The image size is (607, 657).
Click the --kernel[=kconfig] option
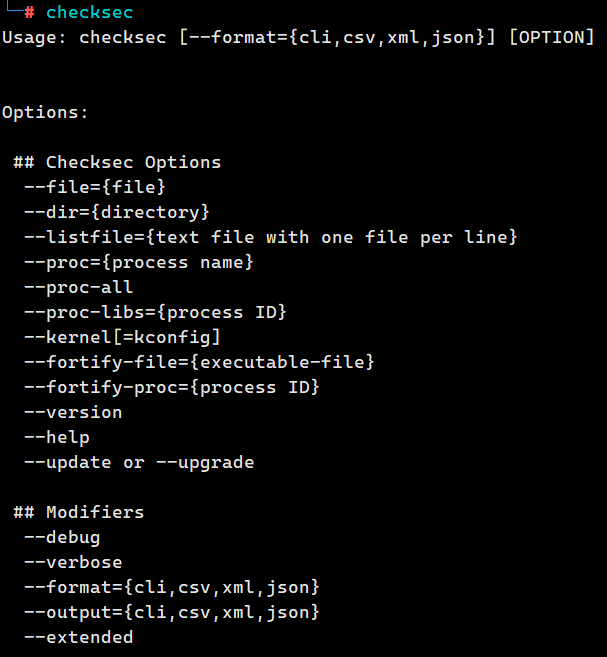coord(122,337)
